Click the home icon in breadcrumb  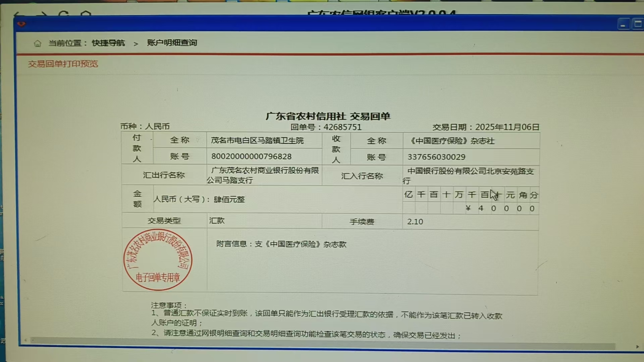38,43
